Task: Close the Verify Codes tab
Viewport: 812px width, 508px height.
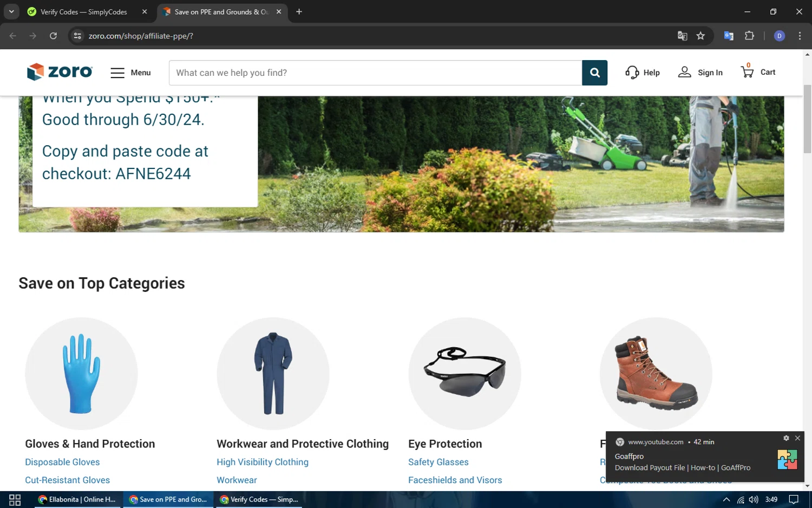Action: point(145,12)
